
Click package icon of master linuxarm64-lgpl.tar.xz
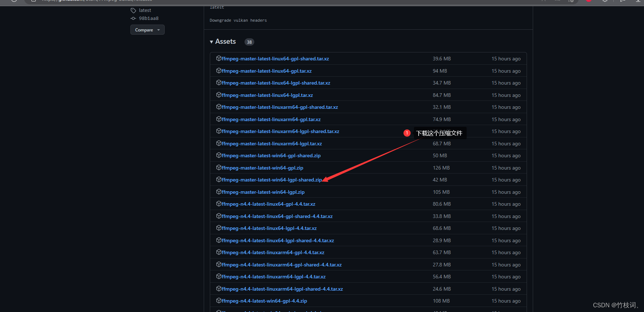pos(219,143)
